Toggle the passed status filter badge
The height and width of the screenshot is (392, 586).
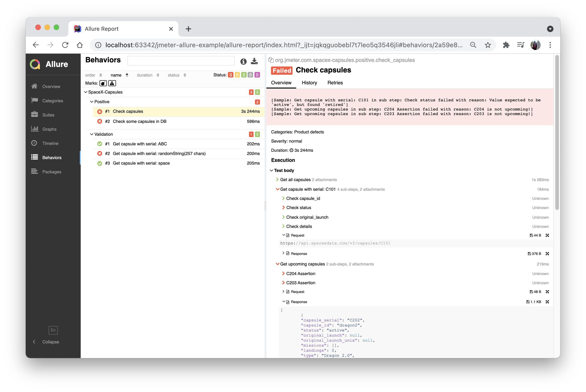(244, 75)
